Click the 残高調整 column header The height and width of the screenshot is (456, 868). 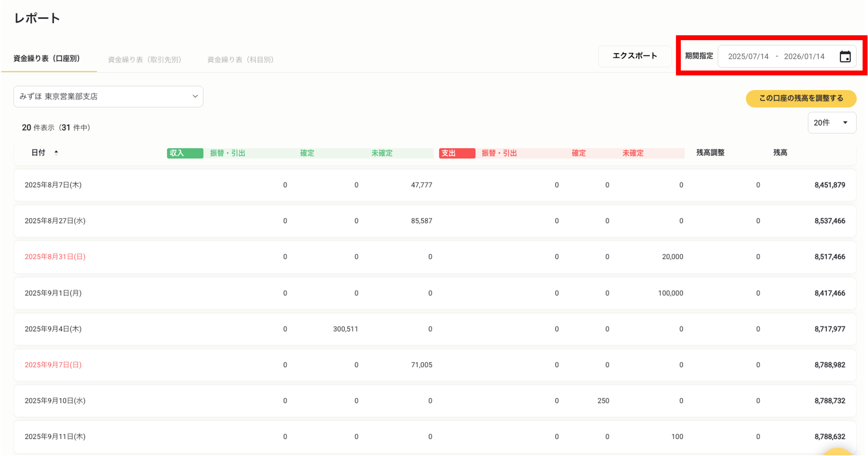[710, 153]
